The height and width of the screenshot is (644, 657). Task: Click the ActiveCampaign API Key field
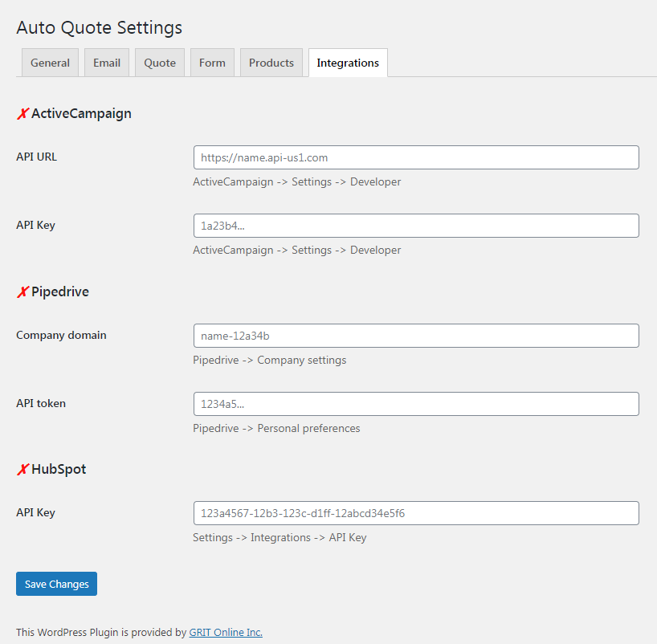pos(416,226)
